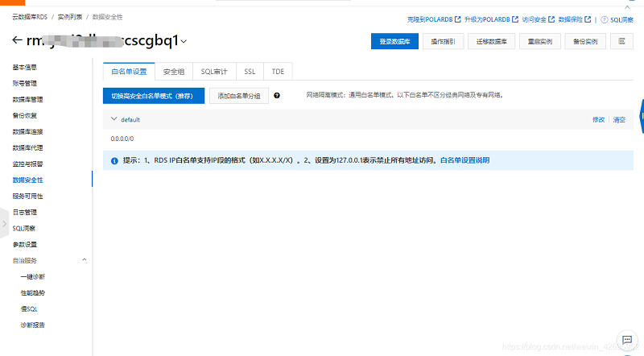Screen dimensions: 644x356
Task: Select 0.0.0.0/0 whitelist entry
Action: point(122,139)
